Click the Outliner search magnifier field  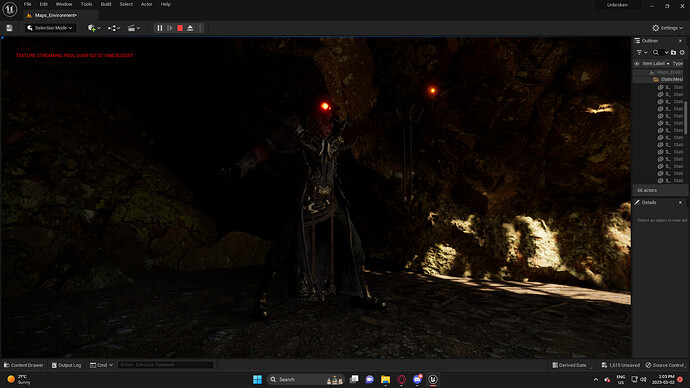click(x=656, y=52)
